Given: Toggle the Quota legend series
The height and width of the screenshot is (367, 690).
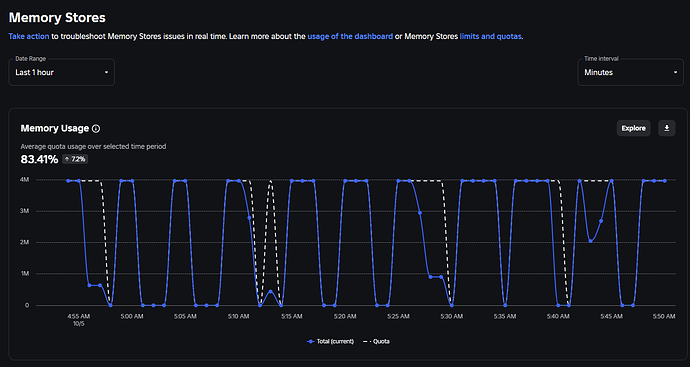Looking at the screenshot, I should pos(377,341).
